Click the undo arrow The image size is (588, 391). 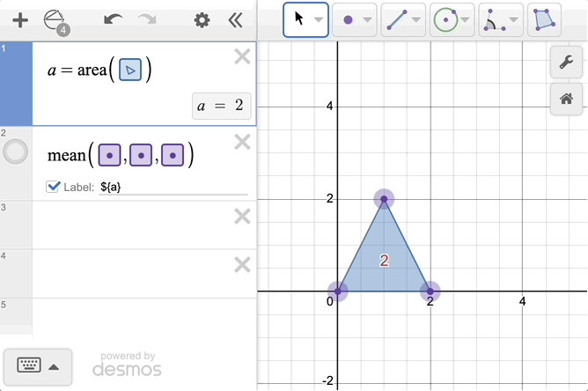point(113,19)
